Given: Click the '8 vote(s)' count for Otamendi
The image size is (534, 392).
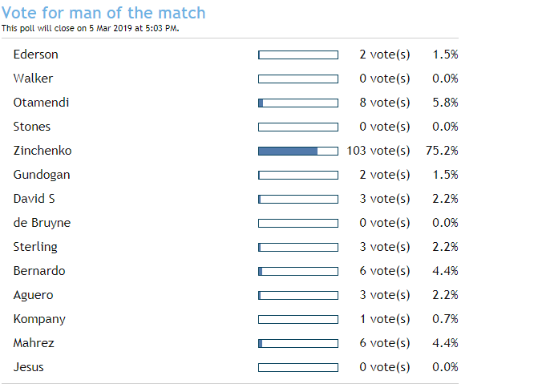Looking at the screenshot, I should coord(384,103).
